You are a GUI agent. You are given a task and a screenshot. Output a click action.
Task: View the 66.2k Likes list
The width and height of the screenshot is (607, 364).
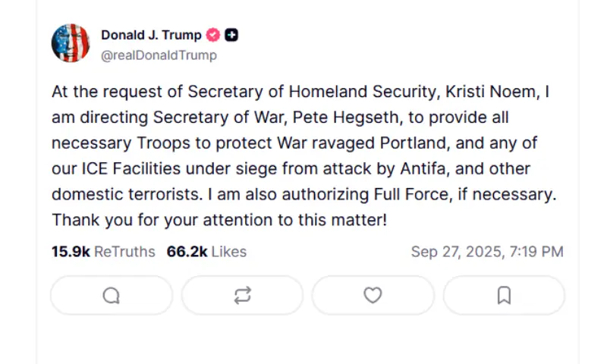pyautogui.click(x=206, y=252)
